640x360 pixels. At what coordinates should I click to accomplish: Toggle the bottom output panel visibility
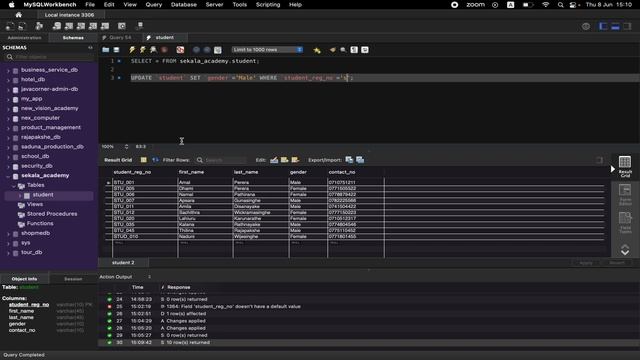coord(615,27)
